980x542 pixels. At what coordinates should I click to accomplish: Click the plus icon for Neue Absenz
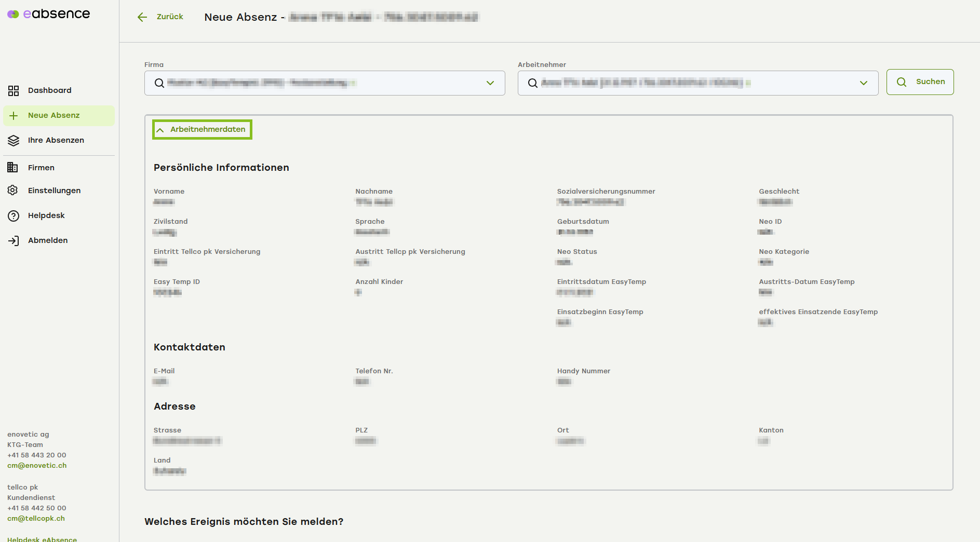[x=14, y=116]
